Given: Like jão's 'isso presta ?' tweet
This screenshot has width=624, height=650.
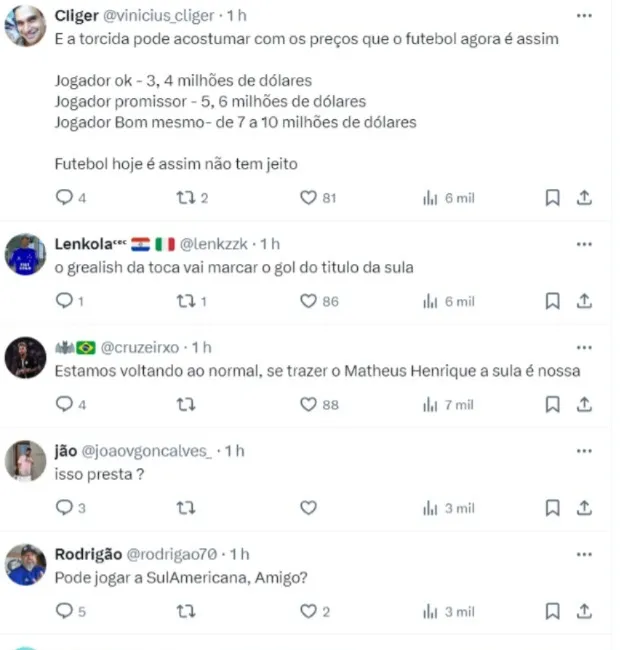Looking at the screenshot, I should click(x=308, y=507).
